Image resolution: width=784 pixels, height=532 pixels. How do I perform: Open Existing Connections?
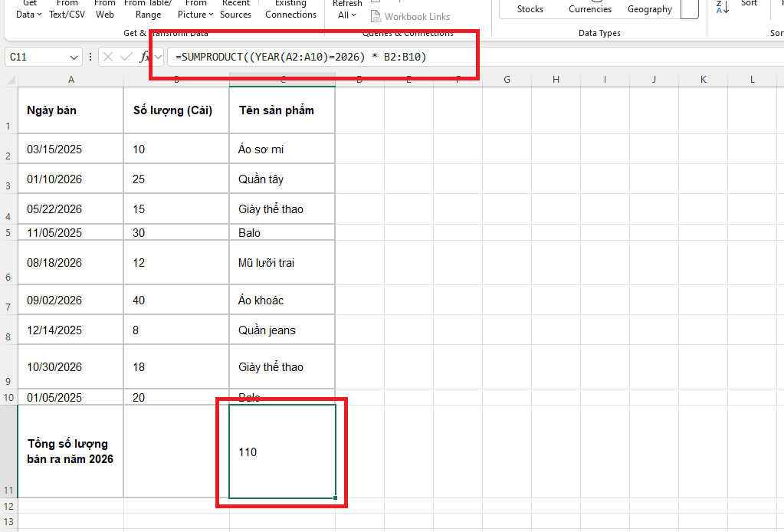[291, 9]
